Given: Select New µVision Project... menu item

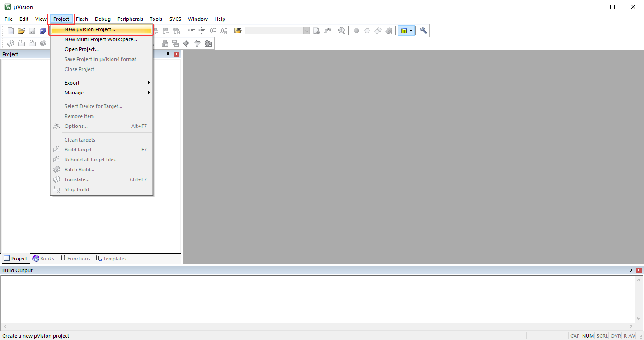Looking at the screenshot, I should pos(101,29).
